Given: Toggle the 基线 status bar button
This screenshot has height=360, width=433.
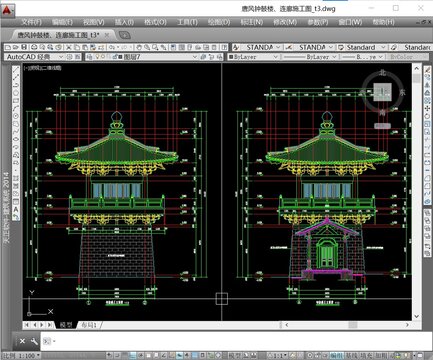Looking at the screenshot, I should 352,356.
